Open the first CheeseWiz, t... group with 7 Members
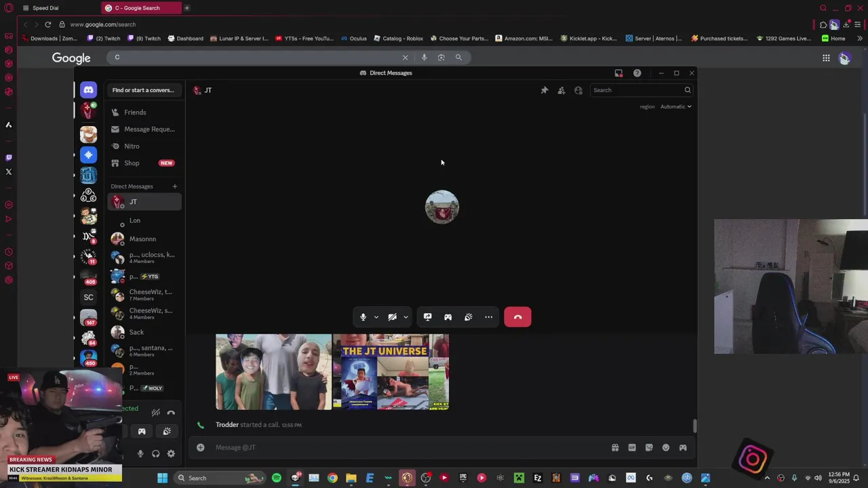 tap(144, 295)
